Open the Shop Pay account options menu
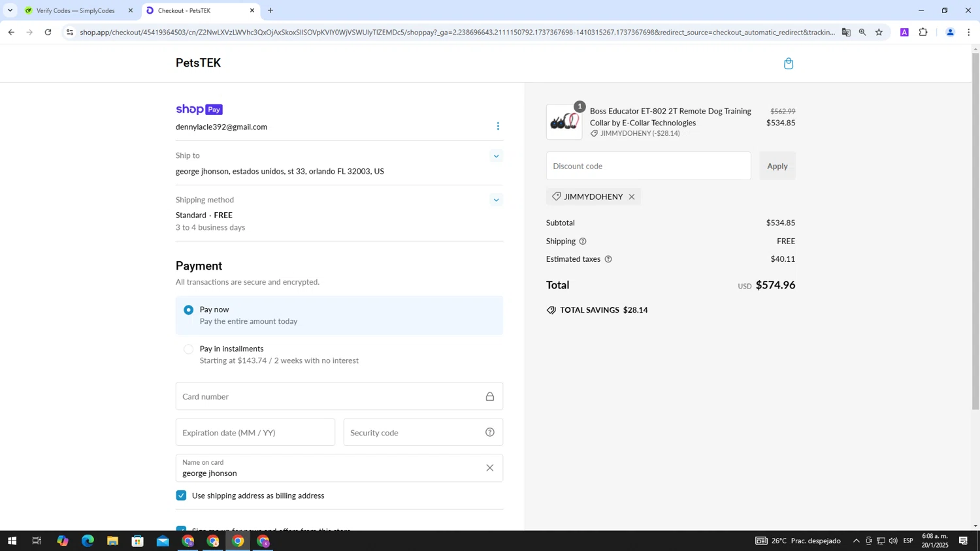The image size is (980, 551). (x=498, y=127)
